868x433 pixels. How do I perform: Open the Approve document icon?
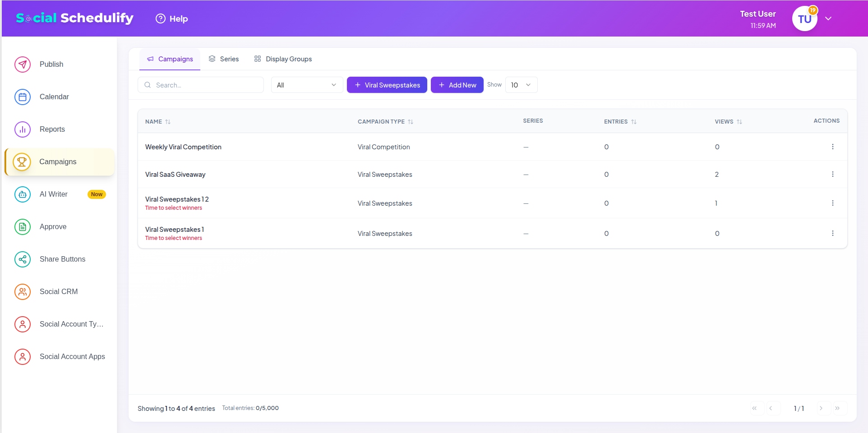tap(23, 227)
